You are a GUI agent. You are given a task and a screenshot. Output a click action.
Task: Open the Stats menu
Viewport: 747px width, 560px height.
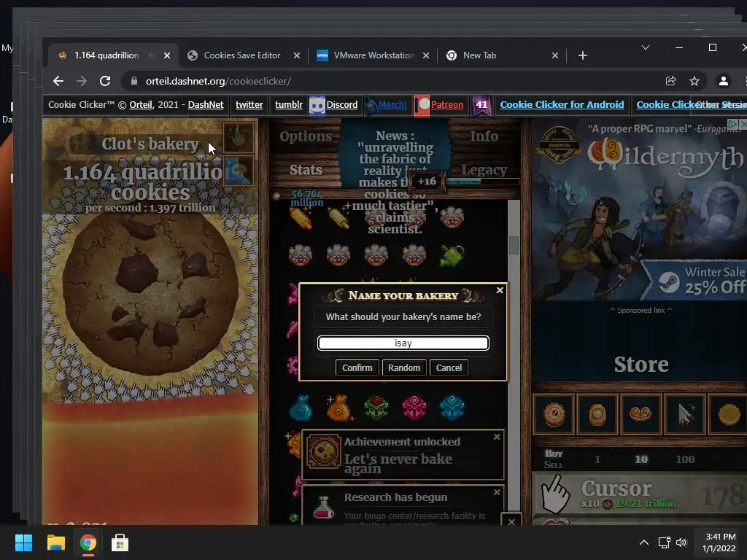(306, 170)
